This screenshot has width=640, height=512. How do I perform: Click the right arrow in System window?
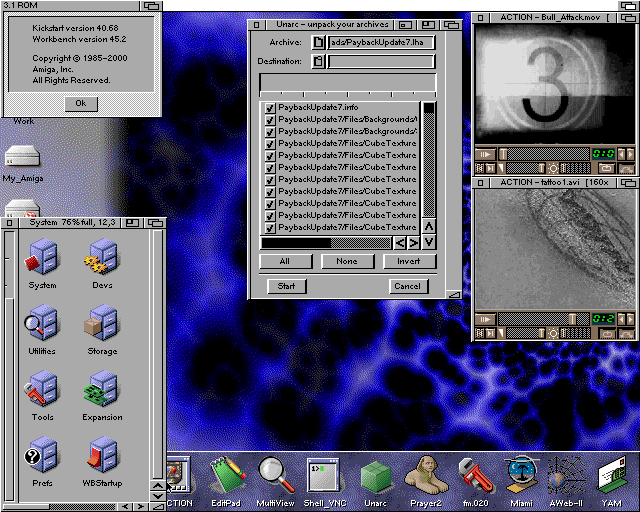point(141,507)
